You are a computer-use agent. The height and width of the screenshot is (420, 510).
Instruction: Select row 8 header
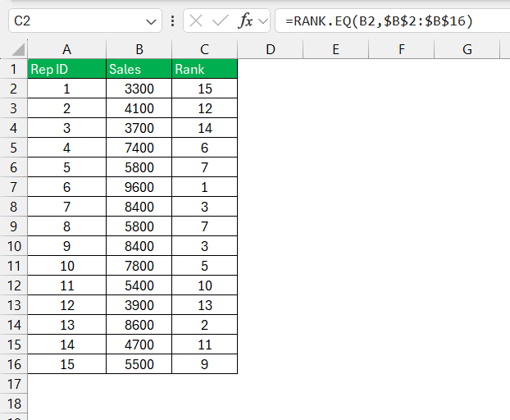point(13,207)
